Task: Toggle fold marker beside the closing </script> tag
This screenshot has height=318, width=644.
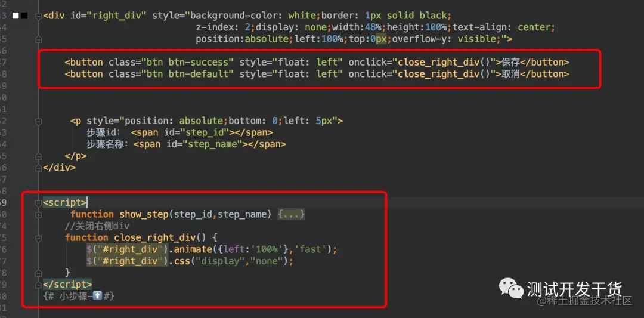Action: [38, 285]
